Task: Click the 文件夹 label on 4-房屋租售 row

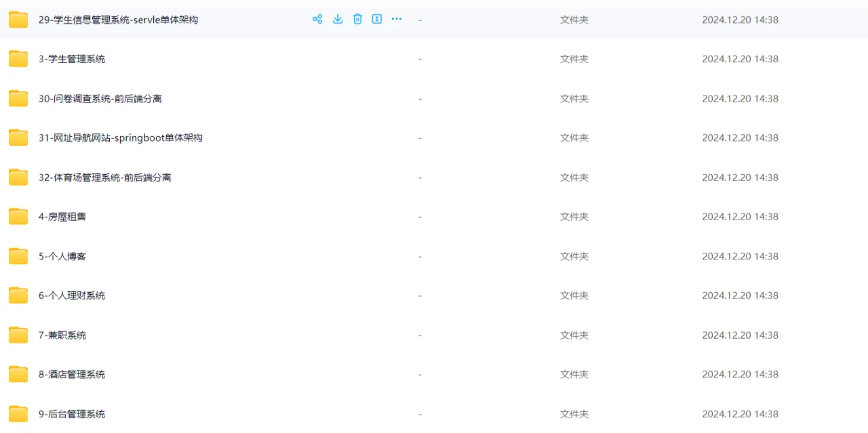Action: point(574,216)
